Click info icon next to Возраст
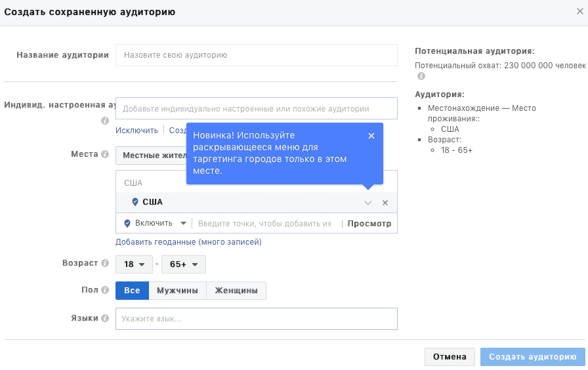This screenshot has height=370, width=588. (105, 263)
